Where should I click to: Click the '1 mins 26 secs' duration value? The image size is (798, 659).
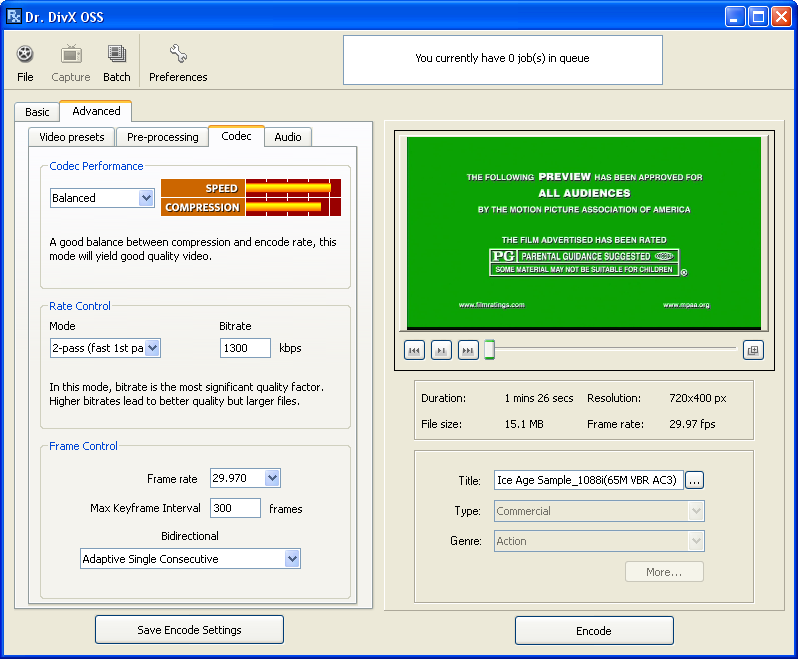coord(538,398)
